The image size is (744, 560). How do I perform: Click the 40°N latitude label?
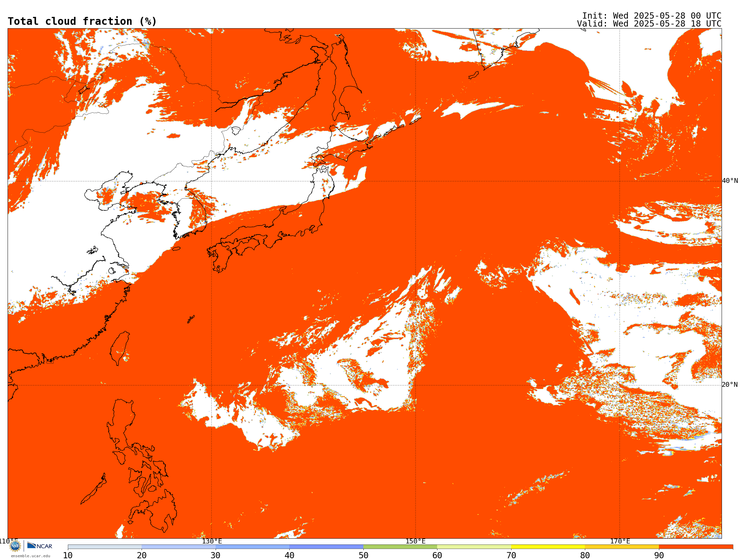(x=730, y=181)
